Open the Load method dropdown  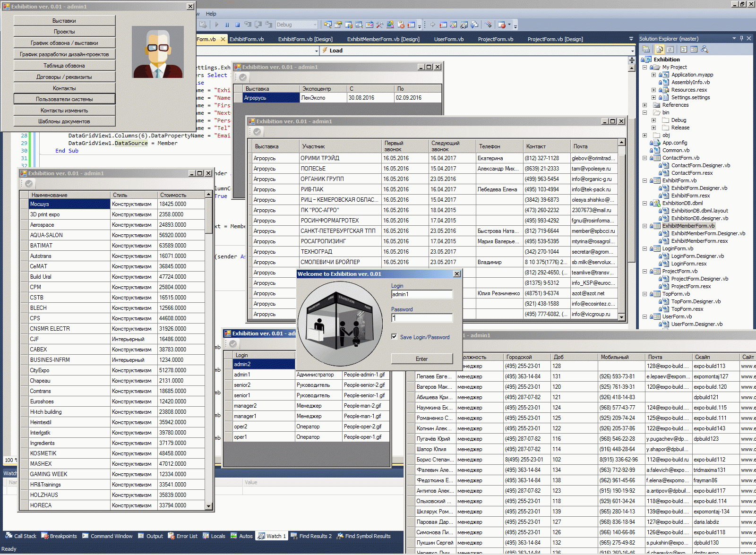[x=632, y=51]
